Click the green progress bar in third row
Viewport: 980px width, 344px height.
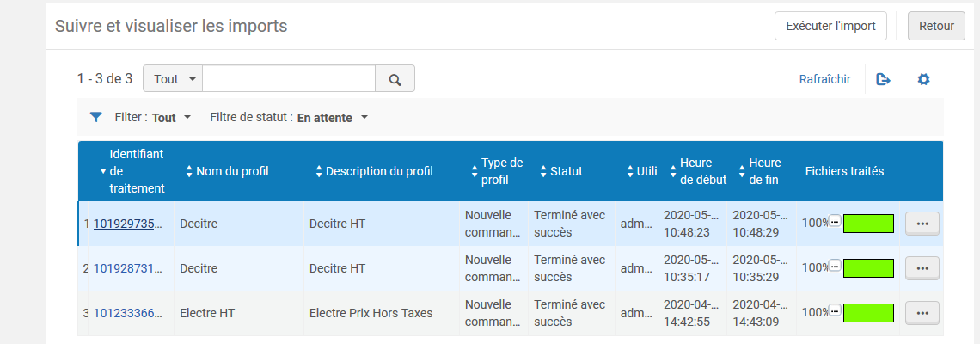[x=868, y=313]
